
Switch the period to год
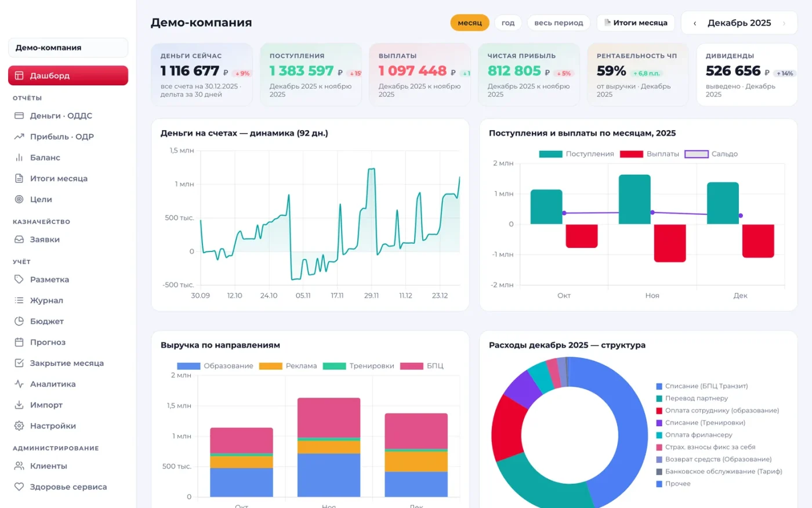508,23
